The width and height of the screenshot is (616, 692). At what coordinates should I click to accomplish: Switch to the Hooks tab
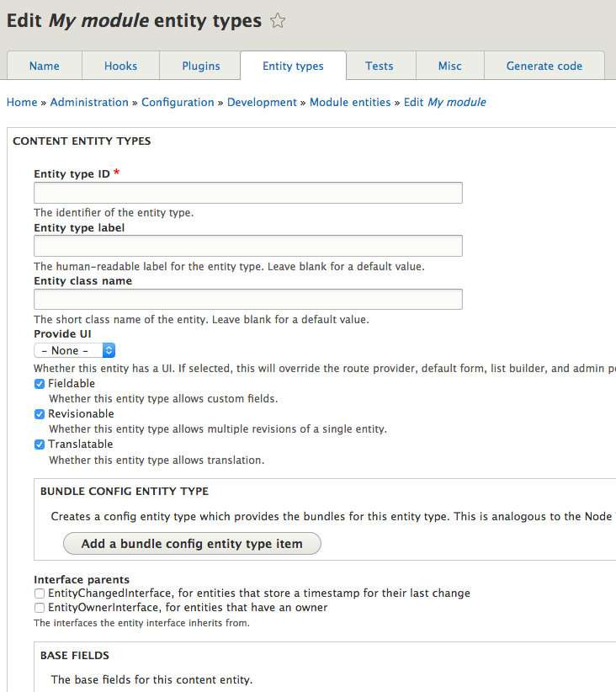pos(120,66)
